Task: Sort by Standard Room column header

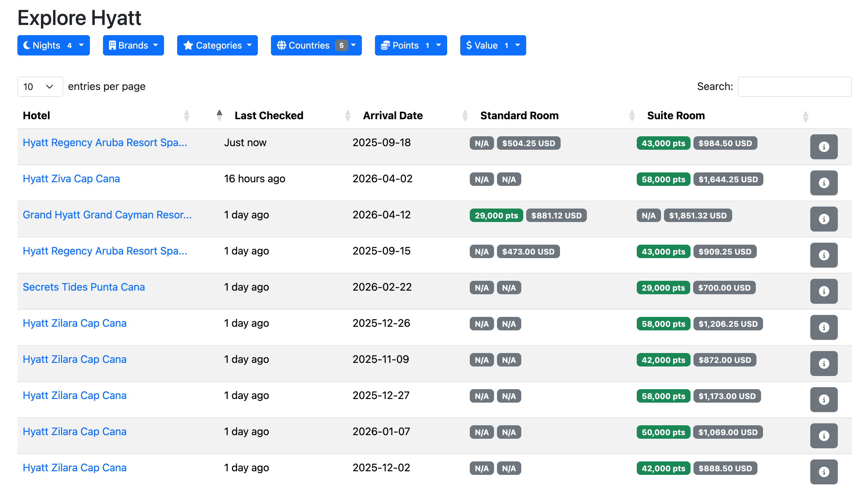Action: coord(519,115)
